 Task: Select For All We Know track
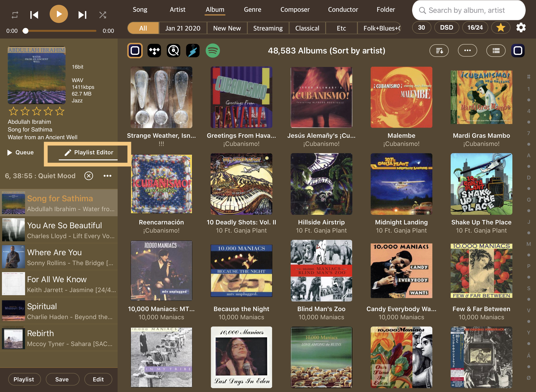coord(59,284)
